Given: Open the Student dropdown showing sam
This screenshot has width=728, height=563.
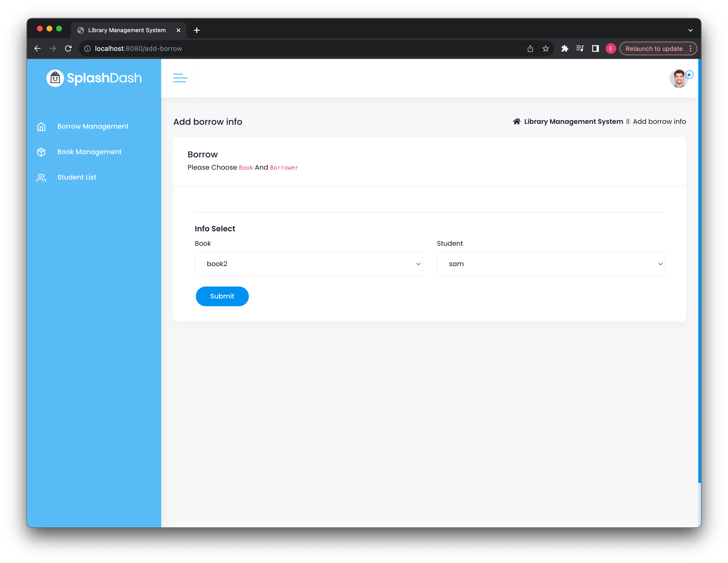Looking at the screenshot, I should click(x=550, y=264).
